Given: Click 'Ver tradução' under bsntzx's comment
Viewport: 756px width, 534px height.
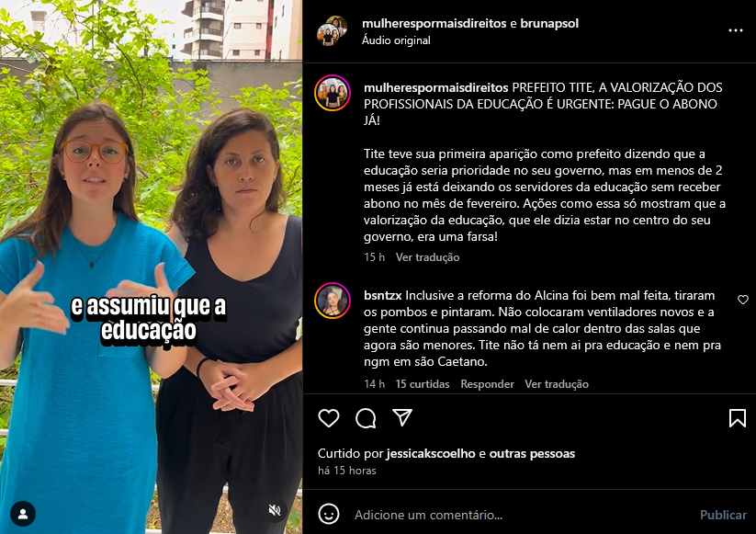Looking at the screenshot, I should [x=557, y=384].
